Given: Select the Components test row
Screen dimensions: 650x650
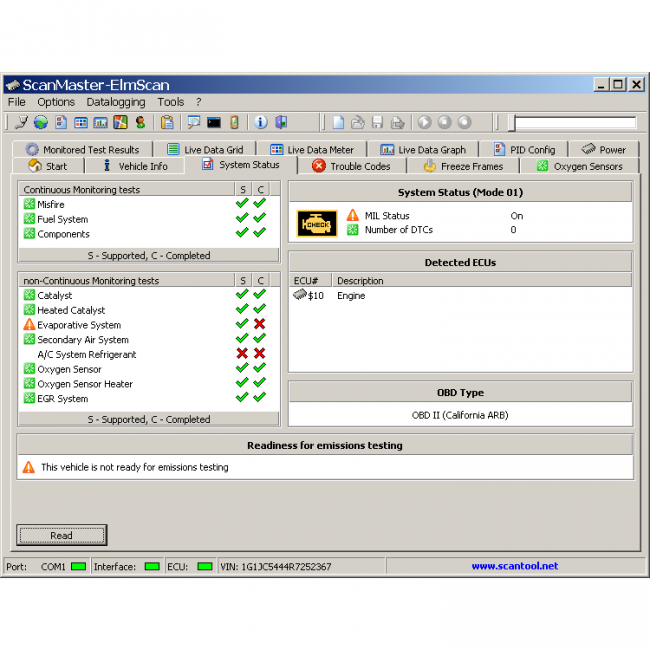Looking at the screenshot, I should click(x=149, y=234).
